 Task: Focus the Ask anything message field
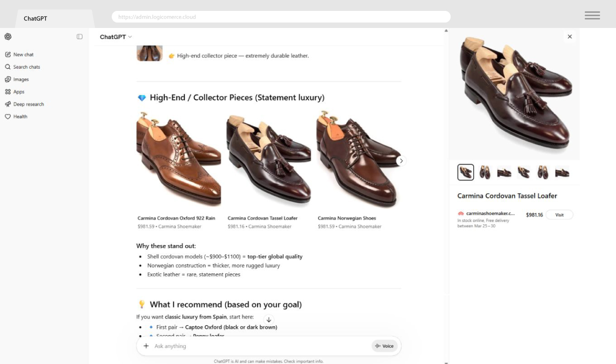(x=261, y=346)
